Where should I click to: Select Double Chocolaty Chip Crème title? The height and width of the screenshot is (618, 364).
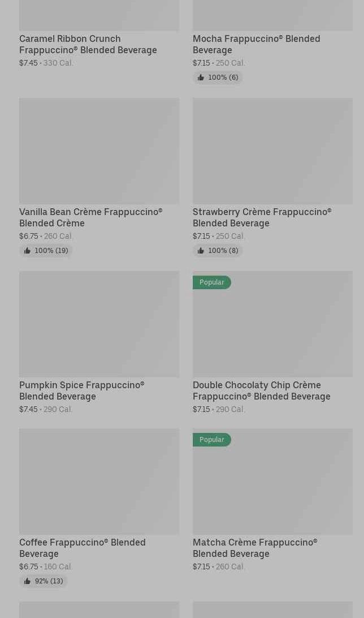point(261,390)
